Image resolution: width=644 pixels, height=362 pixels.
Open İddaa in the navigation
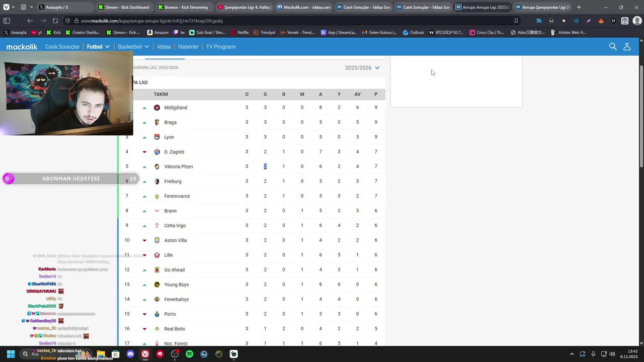pos(164,46)
